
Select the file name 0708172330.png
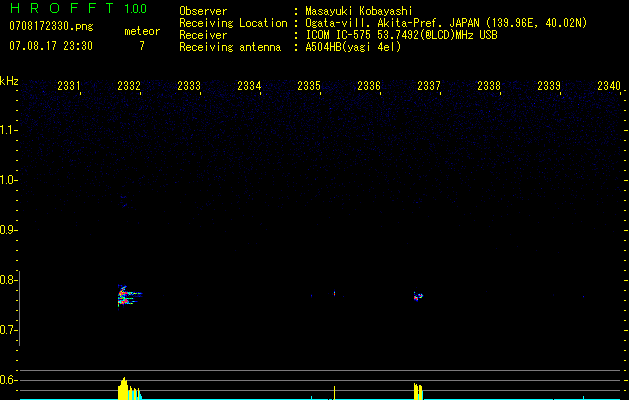pos(51,27)
